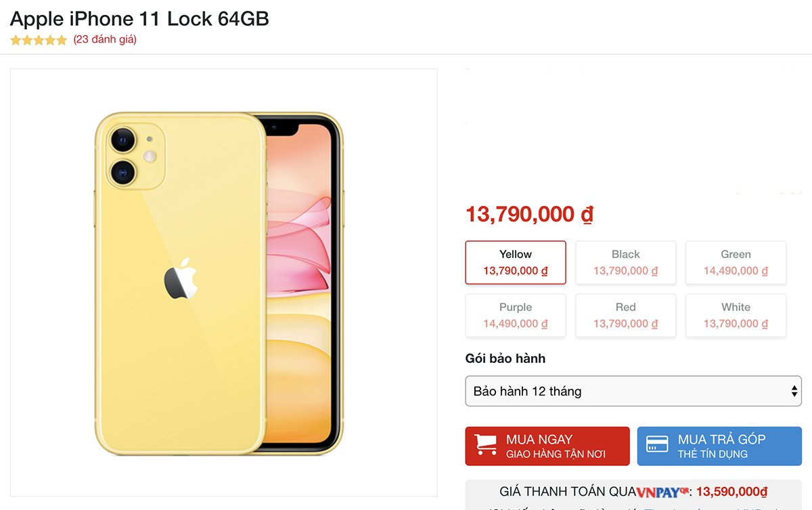The image size is (812, 510).
Task: Click the 13,790,000 đ main price
Action: [x=529, y=215]
